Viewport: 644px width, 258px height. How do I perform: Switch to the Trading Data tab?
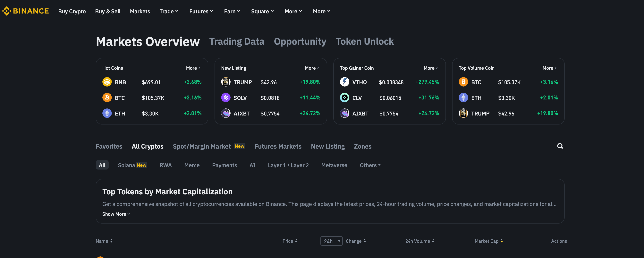point(237,41)
